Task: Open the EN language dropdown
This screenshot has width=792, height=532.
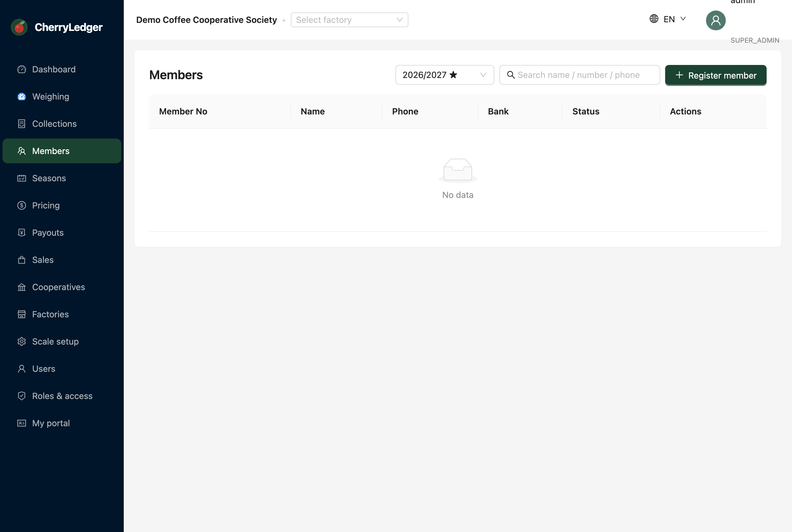Action: click(668, 19)
